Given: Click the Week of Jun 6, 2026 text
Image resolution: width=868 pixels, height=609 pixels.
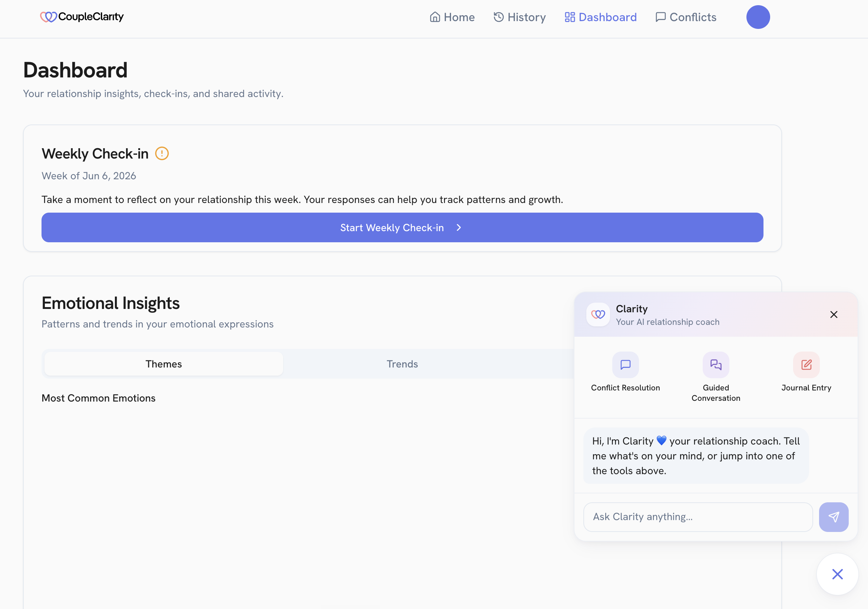Looking at the screenshot, I should (89, 176).
